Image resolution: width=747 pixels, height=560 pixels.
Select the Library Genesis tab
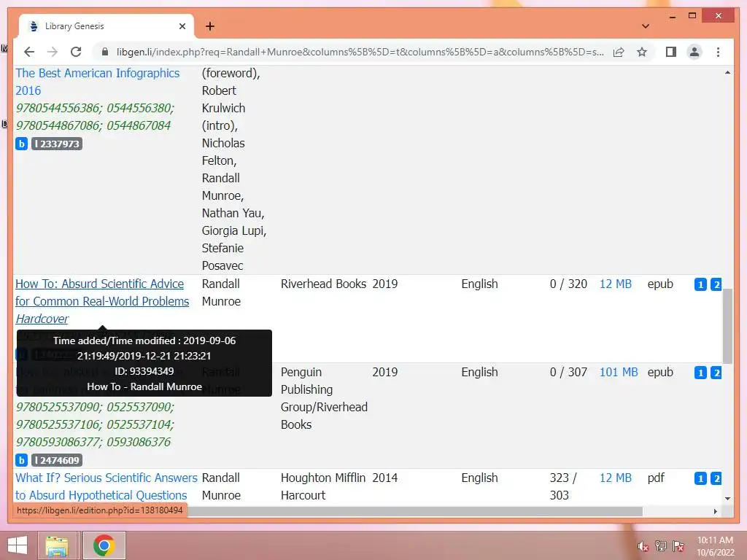[x=106, y=26]
